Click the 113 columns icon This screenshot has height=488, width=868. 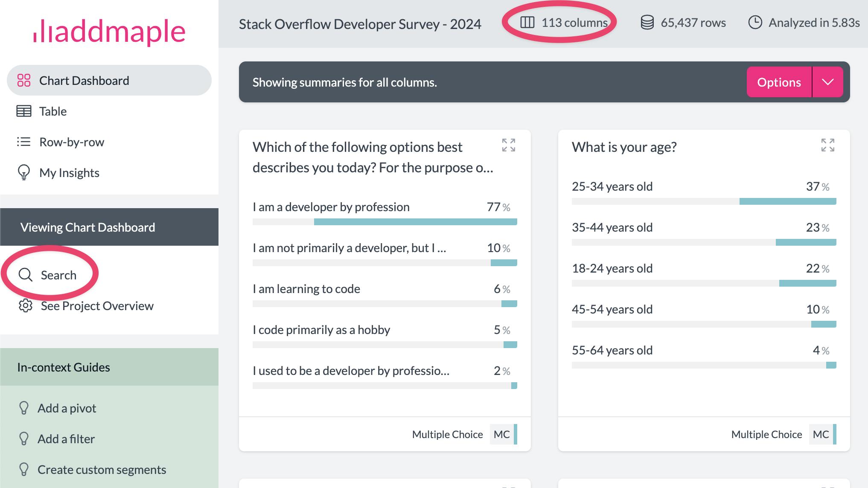coord(527,23)
